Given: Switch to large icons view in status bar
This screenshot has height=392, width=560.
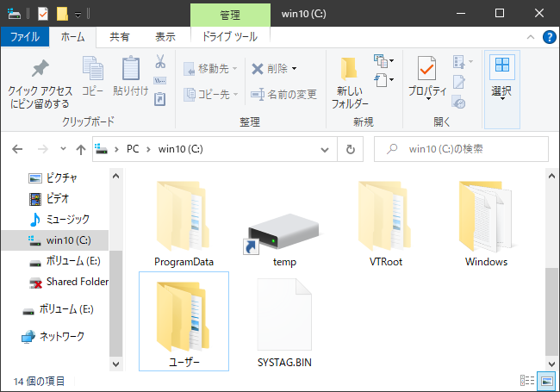Looking at the screenshot, I should [x=547, y=381].
